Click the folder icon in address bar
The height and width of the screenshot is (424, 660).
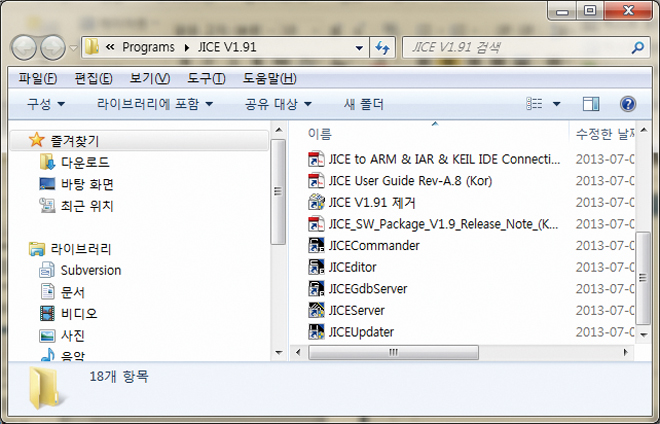coord(91,47)
